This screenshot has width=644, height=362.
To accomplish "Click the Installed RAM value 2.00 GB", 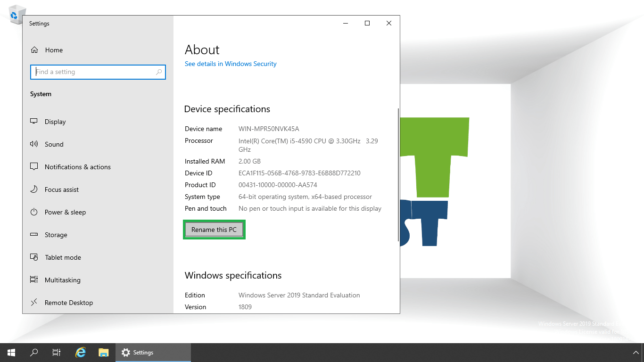I will [249, 161].
